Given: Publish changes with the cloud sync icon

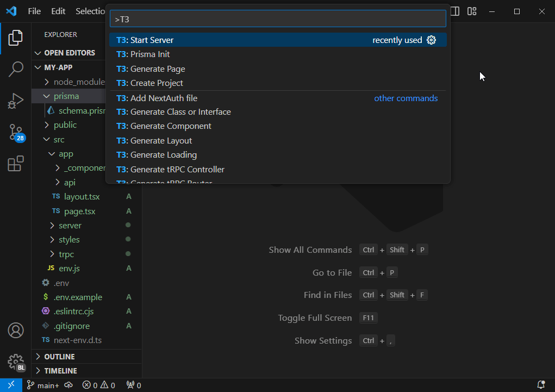Looking at the screenshot, I should 68,385.
